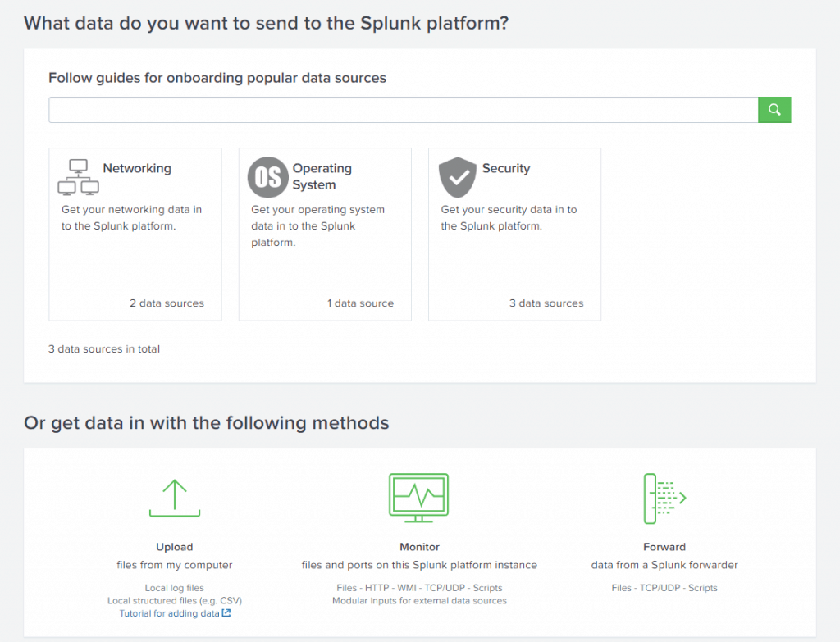Select the Upload arrow icon
This screenshot has height=642, width=840.
175,498
